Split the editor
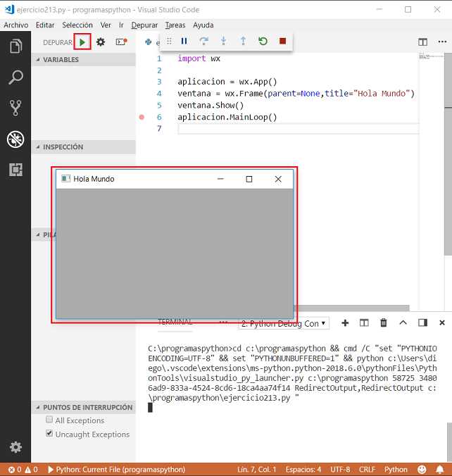This screenshot has height=476, width=452. point(422,42)
